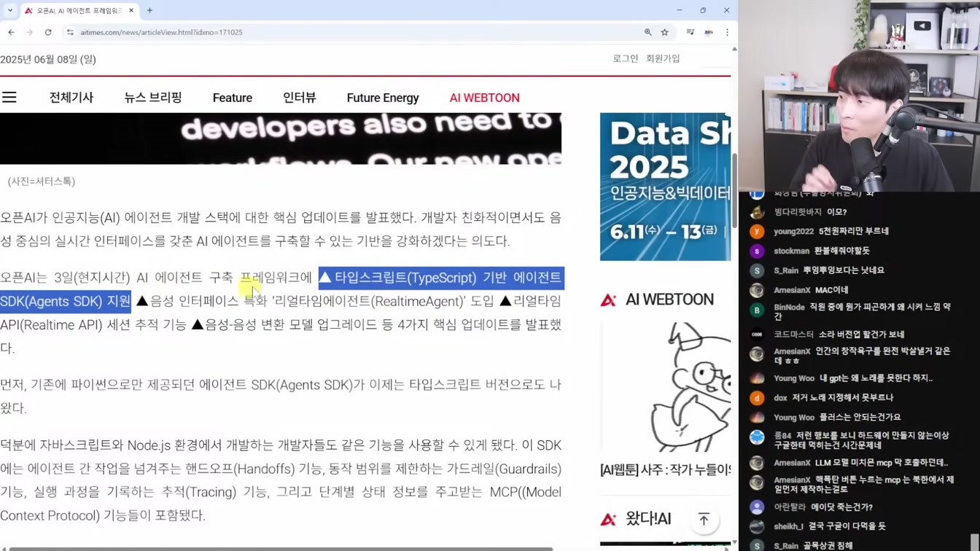Jump to top with the up-arrow button
Screen dimensions: 980x551
pyautogui.click(x=704, y=520)
